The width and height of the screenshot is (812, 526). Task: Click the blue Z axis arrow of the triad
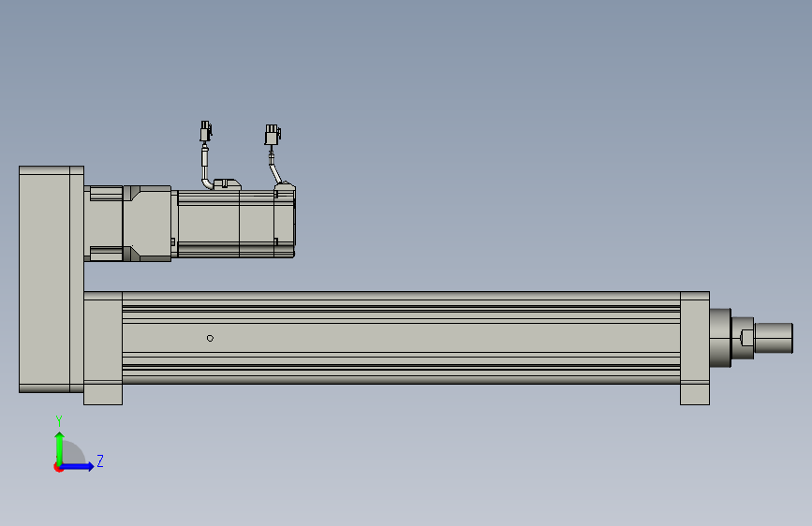(78, 466)
